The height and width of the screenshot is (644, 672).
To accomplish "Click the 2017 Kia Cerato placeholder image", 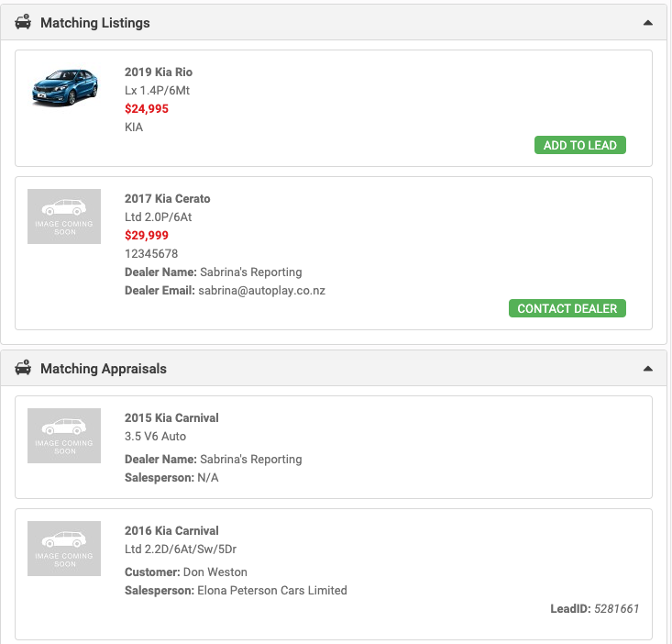I will (64, 217).
